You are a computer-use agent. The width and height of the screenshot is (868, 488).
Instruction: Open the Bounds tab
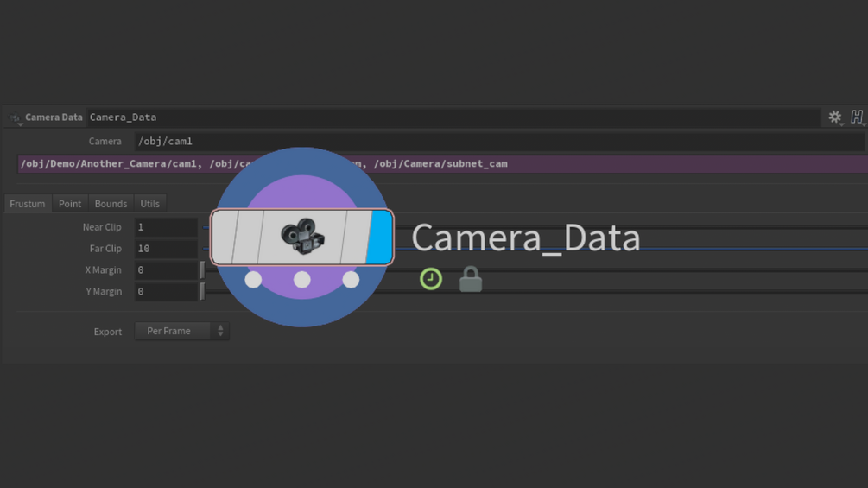click(111, 204)
